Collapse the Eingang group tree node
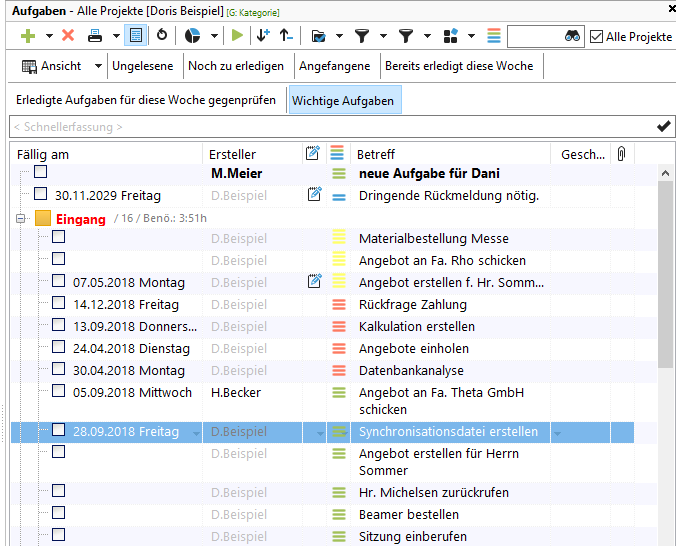676x546 pixels. click(20, 218)
